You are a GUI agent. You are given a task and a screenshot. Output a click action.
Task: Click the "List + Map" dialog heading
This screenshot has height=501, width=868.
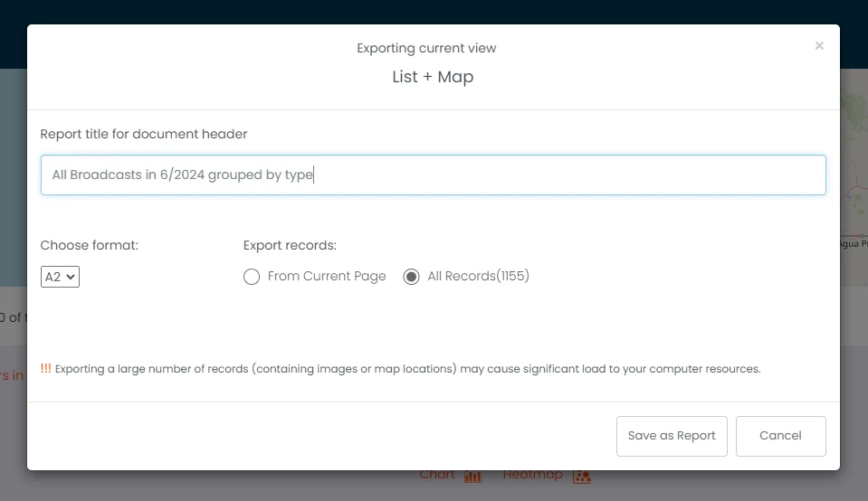[433, 77]
